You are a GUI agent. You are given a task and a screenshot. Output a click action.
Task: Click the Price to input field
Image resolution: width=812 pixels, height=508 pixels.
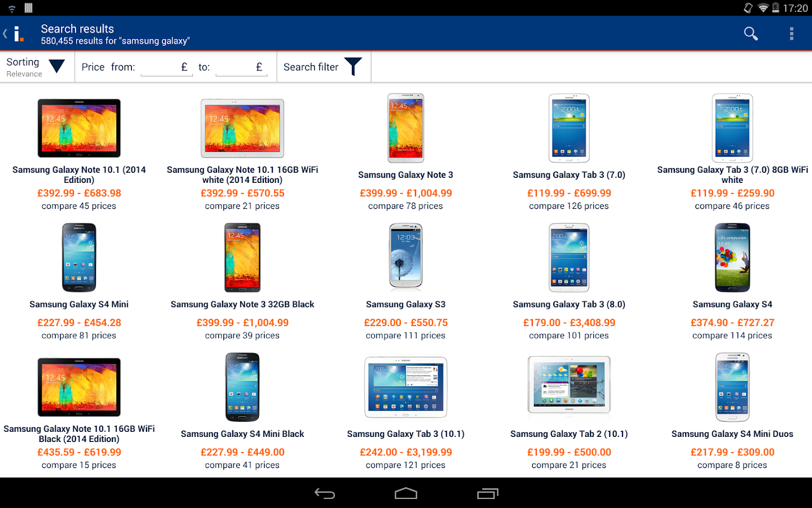click(241, 67)
